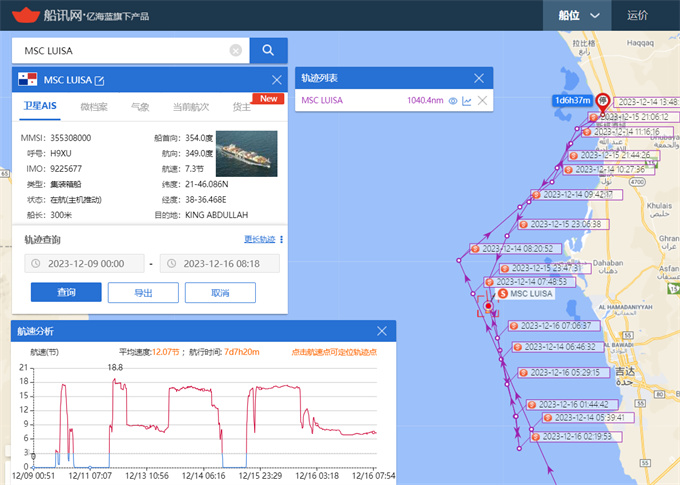
Task: Close the track list panel
Action: click(x=482, y=78)
